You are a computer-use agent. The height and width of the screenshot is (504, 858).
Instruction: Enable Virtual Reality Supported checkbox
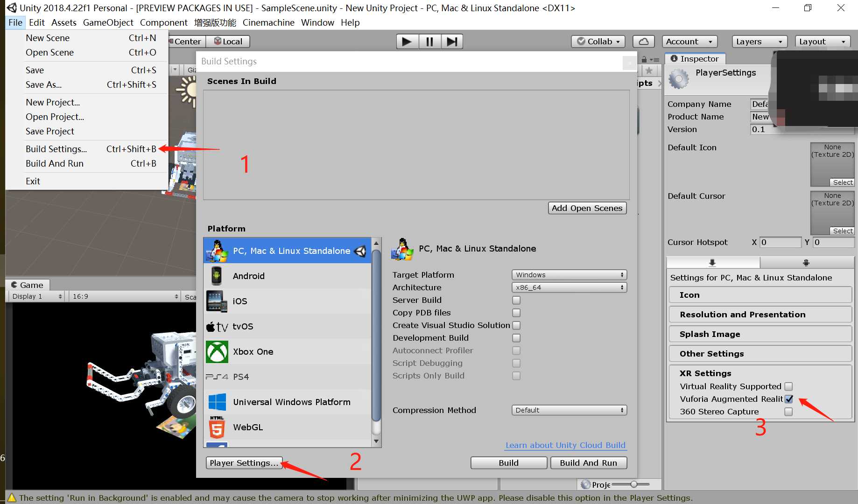[788, 386]
